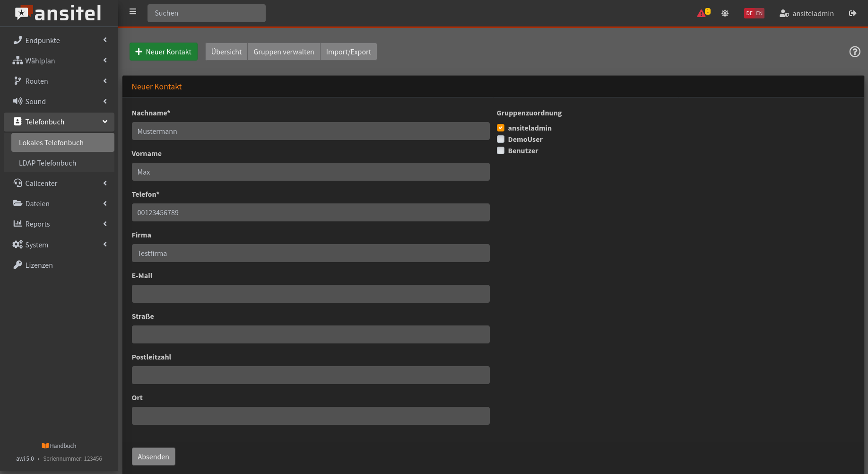Switch to the Gruppen verwalten tab

pyautogui.click(x=284, y=52)
